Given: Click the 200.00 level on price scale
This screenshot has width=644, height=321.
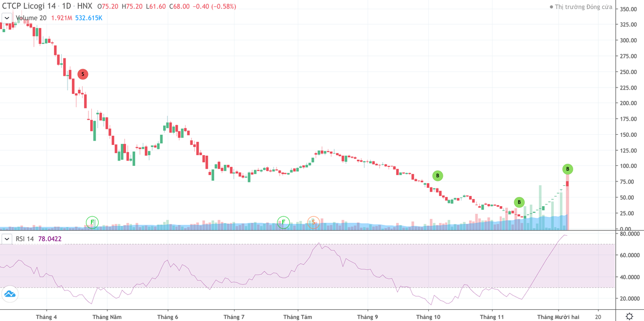Looking at the screenshot, I should [628, 103].
